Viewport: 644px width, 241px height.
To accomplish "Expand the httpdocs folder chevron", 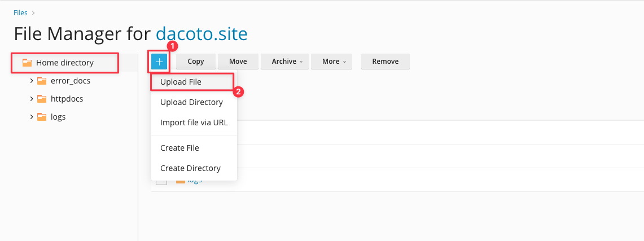I will tap(32, 99).
